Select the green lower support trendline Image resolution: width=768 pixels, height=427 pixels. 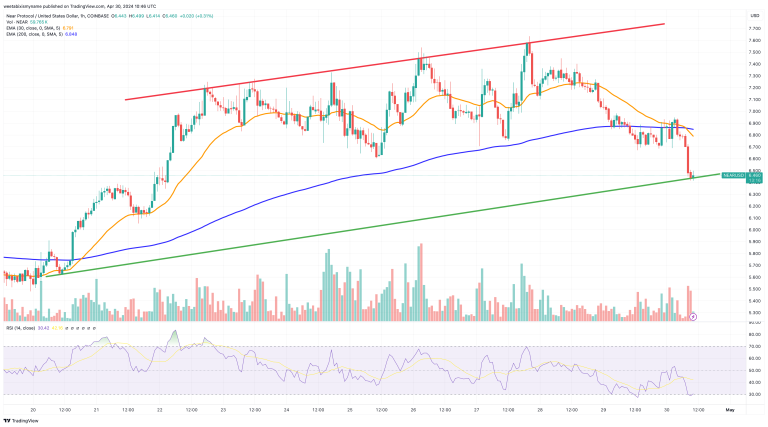(x=382, y=225)
